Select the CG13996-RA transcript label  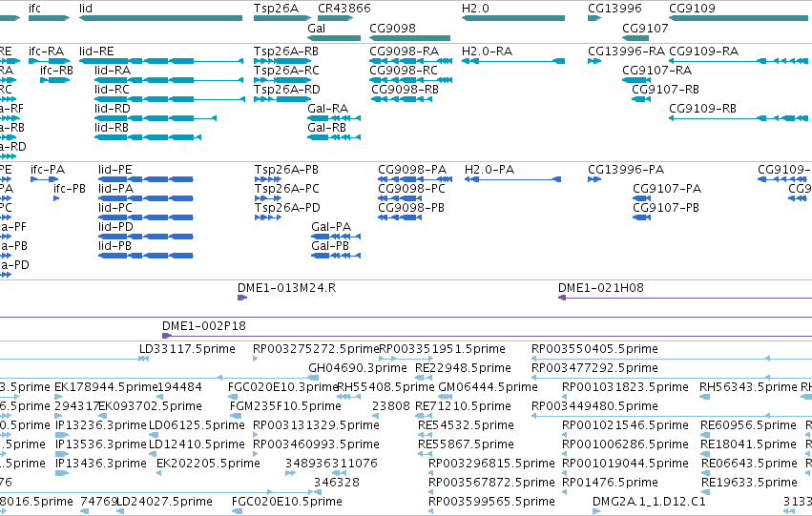[626, 52]
